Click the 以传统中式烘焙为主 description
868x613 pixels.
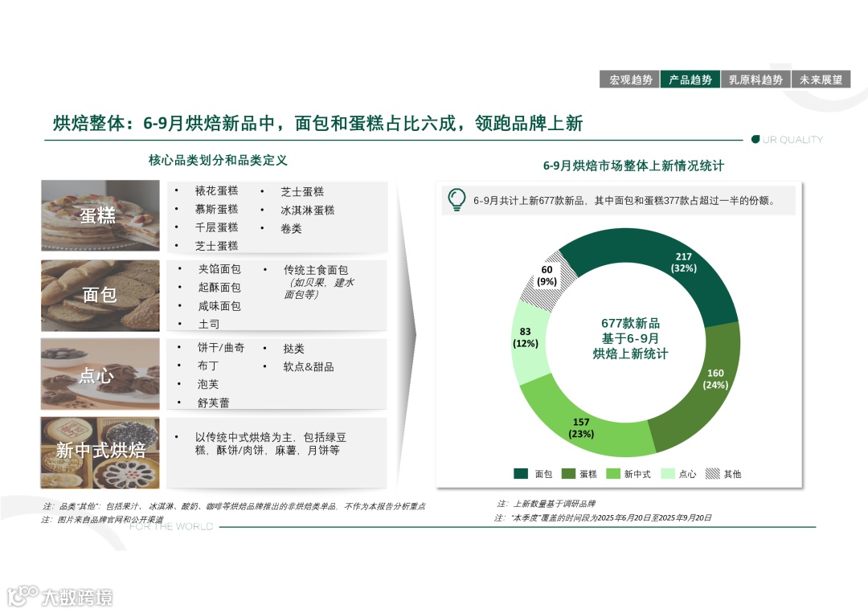click(271, 443)
